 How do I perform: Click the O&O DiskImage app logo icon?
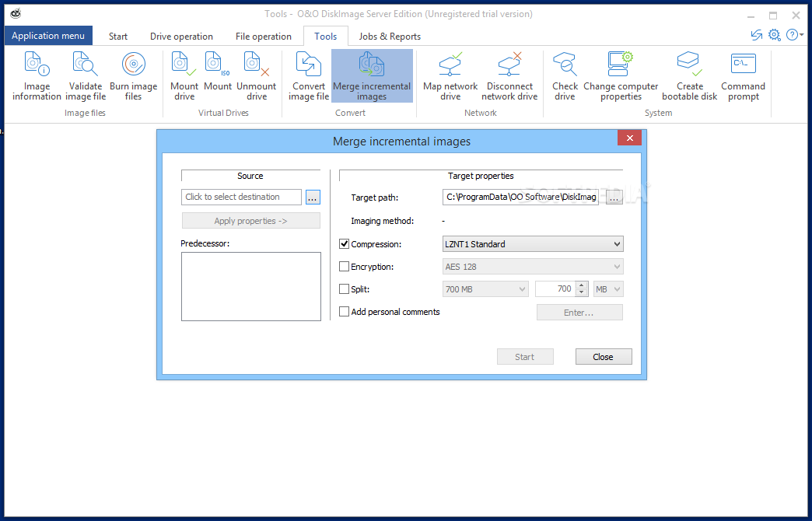click(16, 14)
